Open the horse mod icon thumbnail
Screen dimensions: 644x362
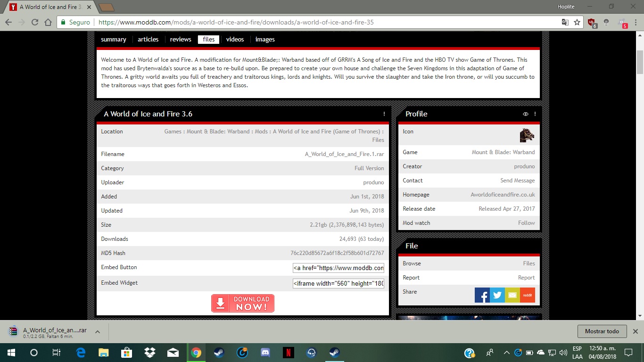[x=527, y=135]
